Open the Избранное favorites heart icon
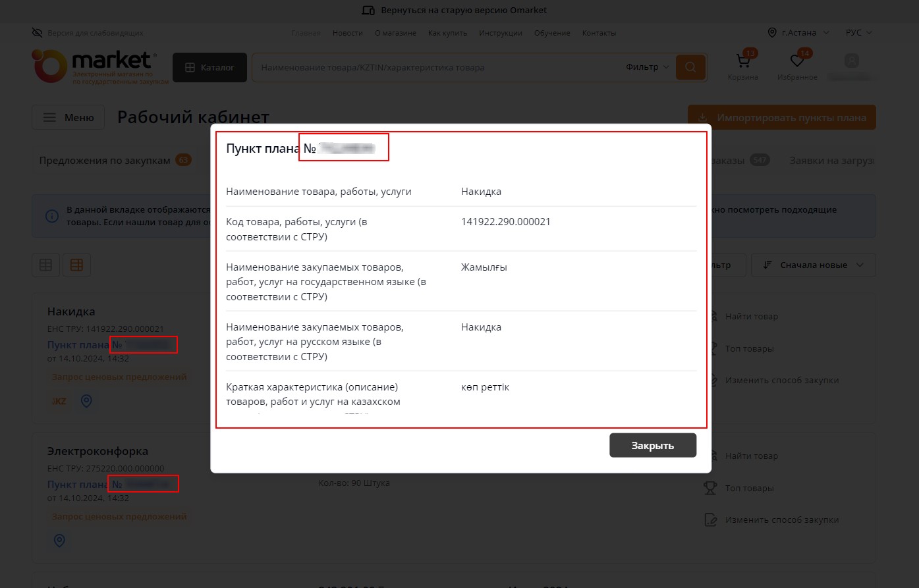Image resolution: width=919 pixels, height=588 pixels. click(x=797, y=63)
